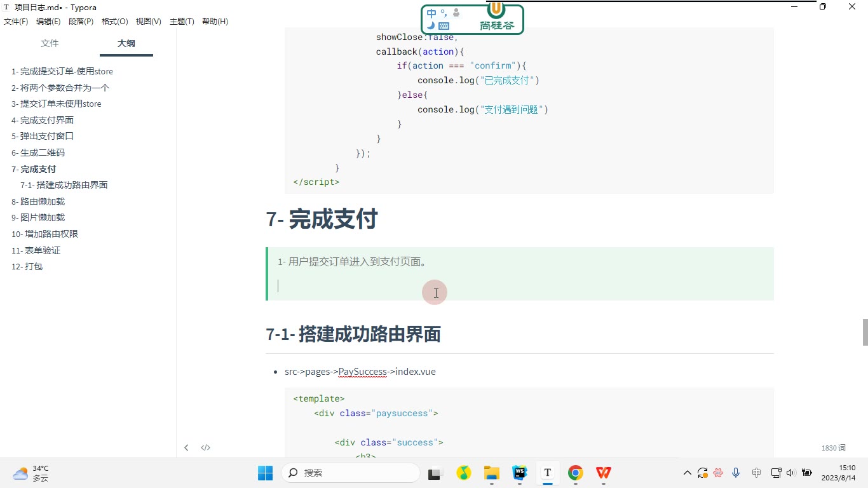Switch to Typora taskbar icon

(x=547, y=473)
